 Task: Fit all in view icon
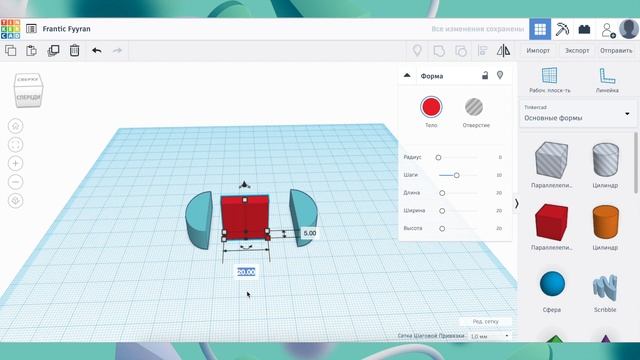tap(16, 144)
